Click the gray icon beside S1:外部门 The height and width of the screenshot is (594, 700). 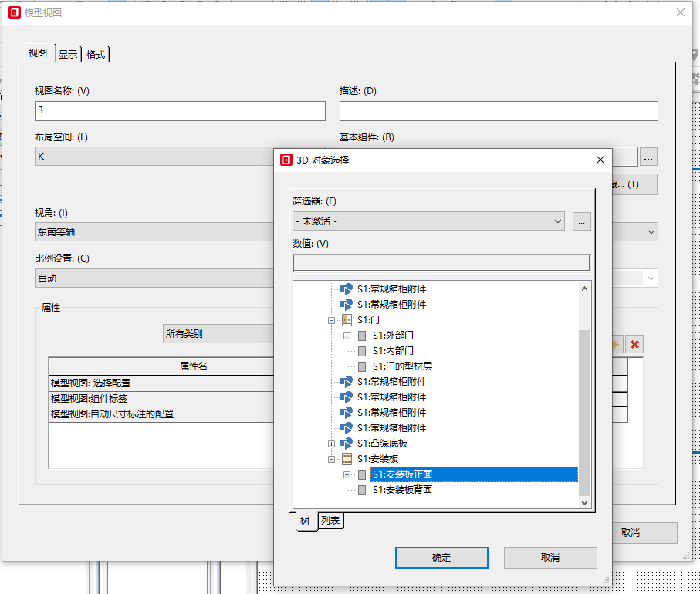362,336
